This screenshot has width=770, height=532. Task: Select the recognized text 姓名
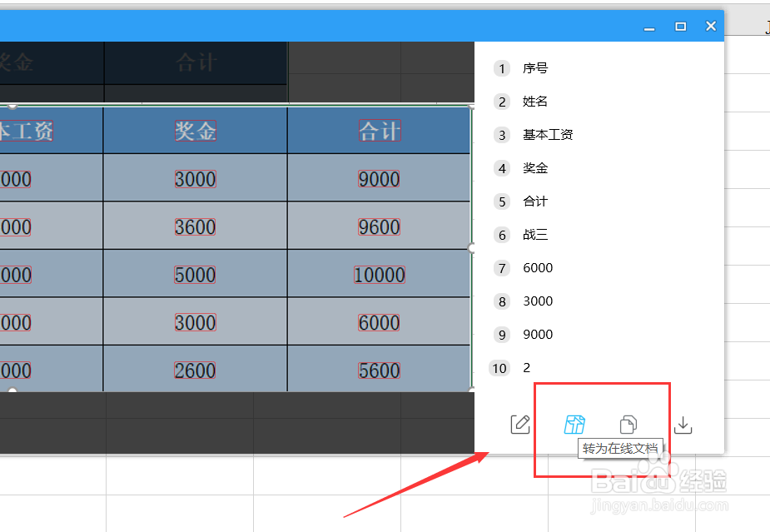click(535, 102)
